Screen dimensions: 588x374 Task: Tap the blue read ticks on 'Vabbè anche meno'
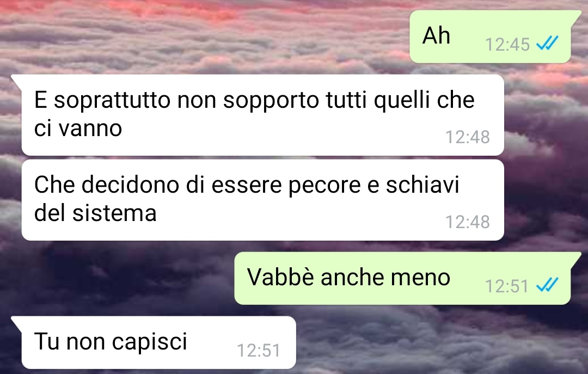click(x=548, y=285)
